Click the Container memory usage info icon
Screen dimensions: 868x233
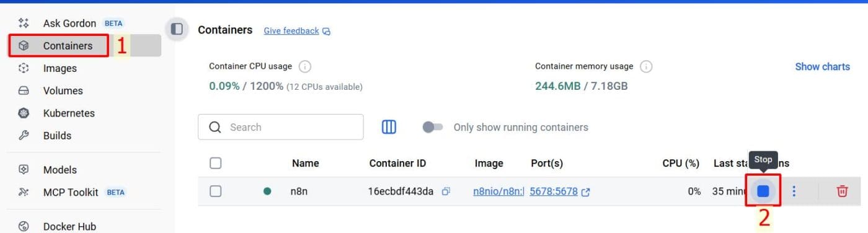point(646,66)
